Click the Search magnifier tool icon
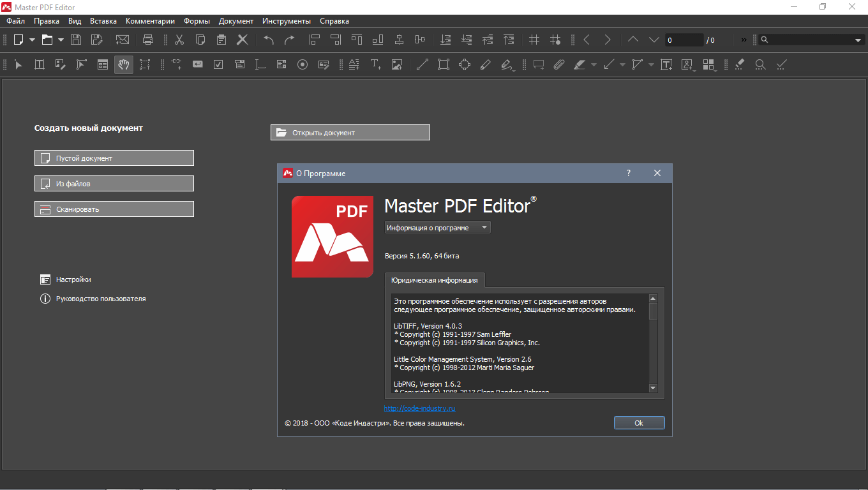Image resolution: width=868 pixels, height=490 pixels. pyautogui.click(x=760, y=64)
